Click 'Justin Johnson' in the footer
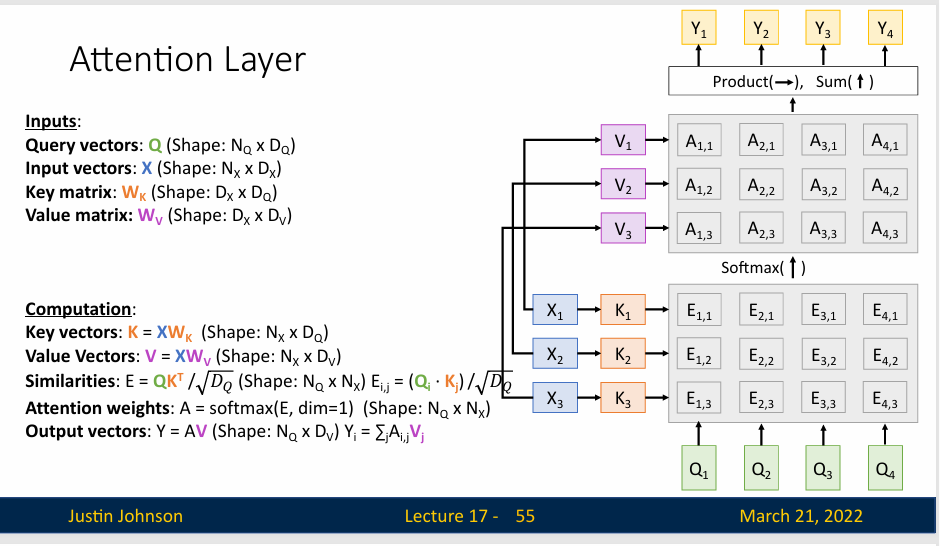The width and height of the screenshot is (940, 546). 125,516
